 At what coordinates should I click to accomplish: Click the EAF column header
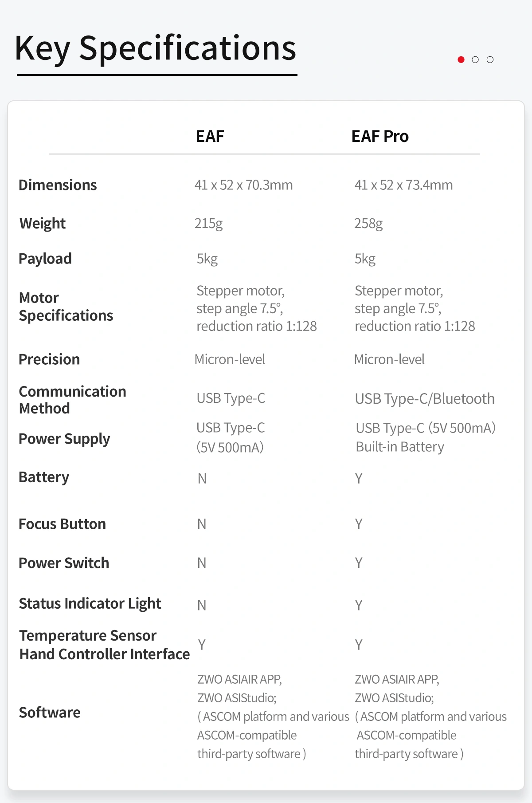point(210,136)
